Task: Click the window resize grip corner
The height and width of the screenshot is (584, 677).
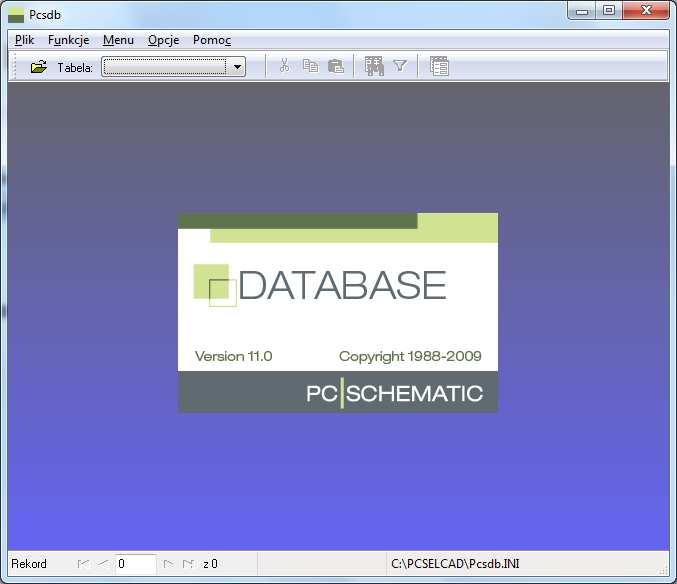Action: pos(663,571)
